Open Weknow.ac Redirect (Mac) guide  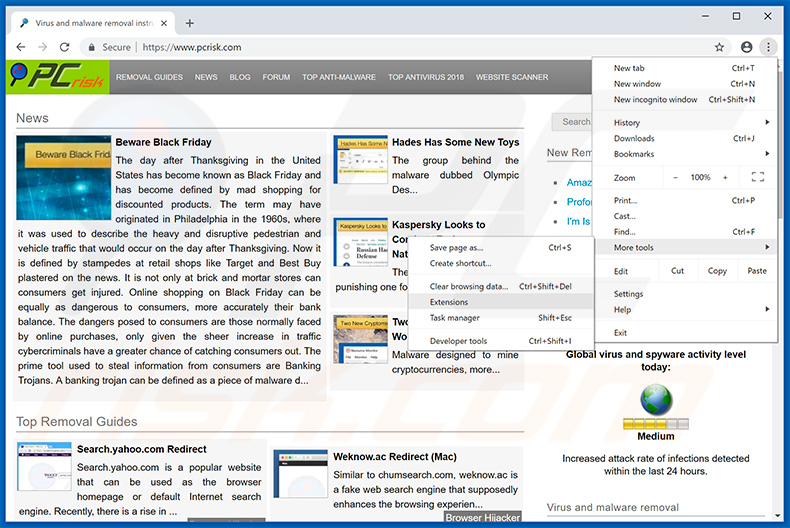tap(395, 456)
